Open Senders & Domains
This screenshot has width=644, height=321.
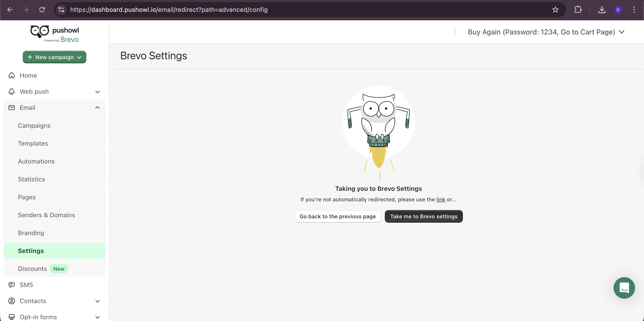pos(47,215)
